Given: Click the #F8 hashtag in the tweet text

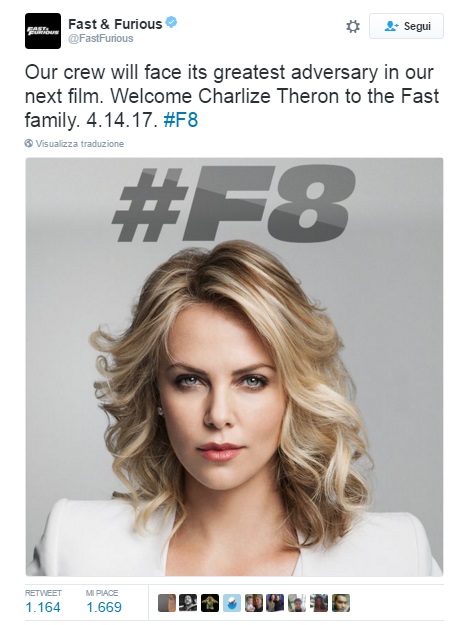Looking at the screenshot, I should tap(181, 120).
